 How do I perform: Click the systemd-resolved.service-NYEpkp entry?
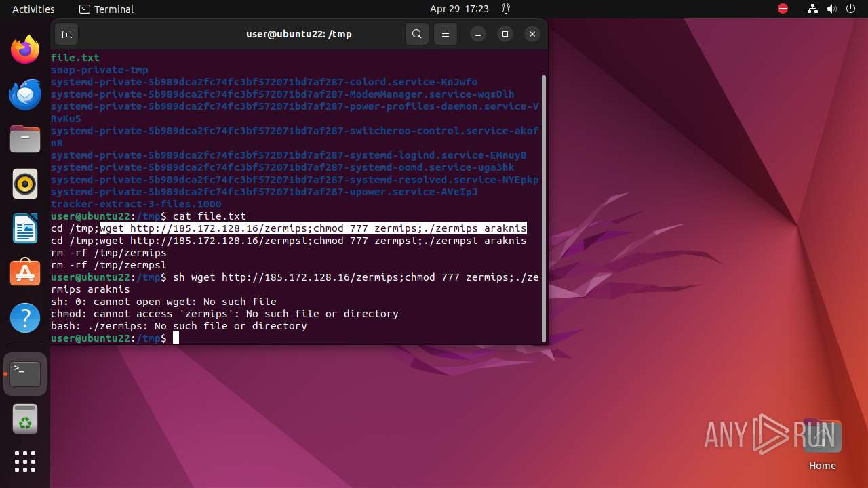295,180
